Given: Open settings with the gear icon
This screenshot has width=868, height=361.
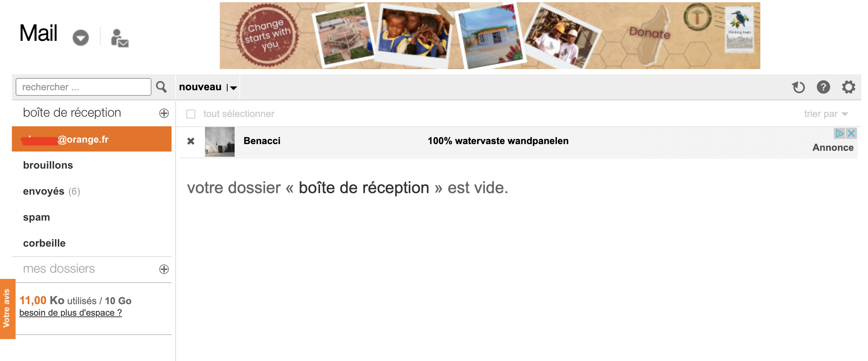Looking at the screenshot, I should pos(848,87).
